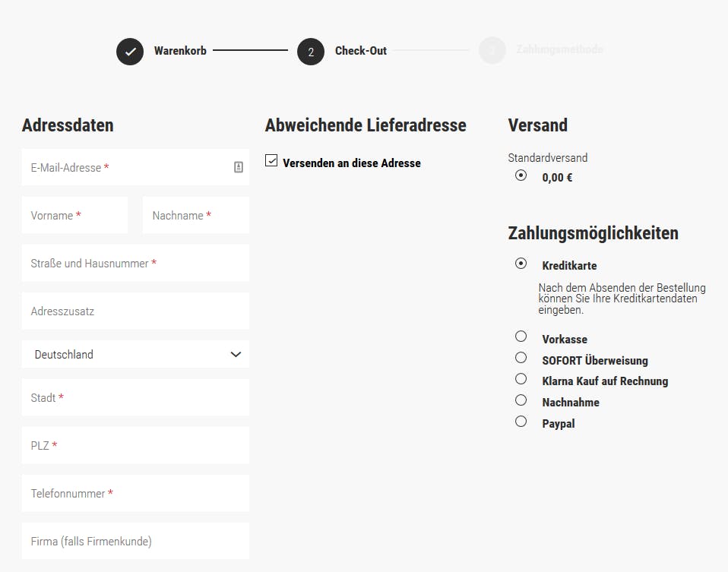
Task: Focus the E-Mail-Adresse input field
Action: click(x=135, y=167)
